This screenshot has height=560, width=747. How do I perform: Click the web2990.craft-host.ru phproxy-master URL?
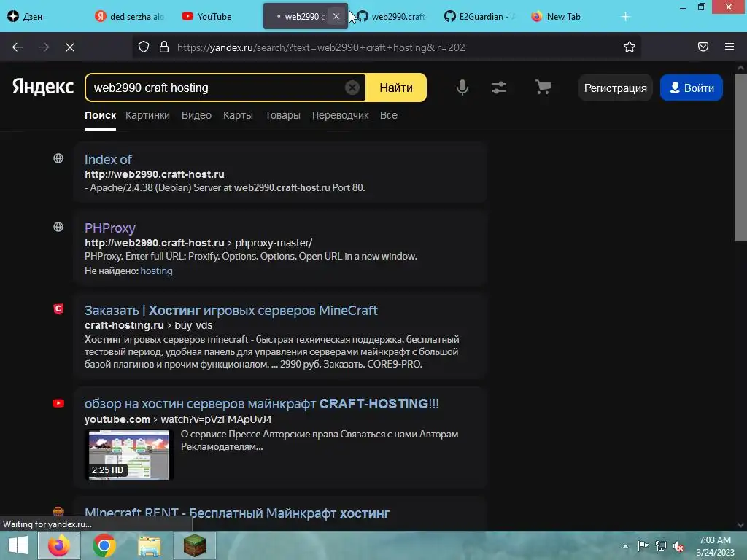[x=198, y=243]
